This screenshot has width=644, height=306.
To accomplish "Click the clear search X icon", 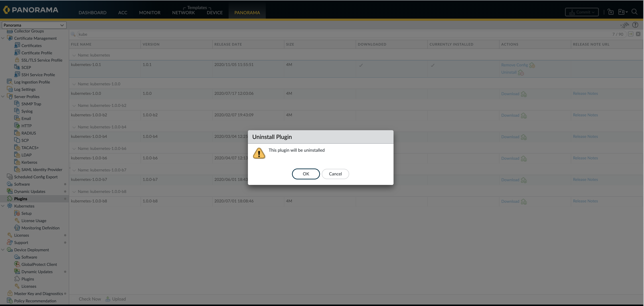I will pyautogui.click(x=638, y=34).
